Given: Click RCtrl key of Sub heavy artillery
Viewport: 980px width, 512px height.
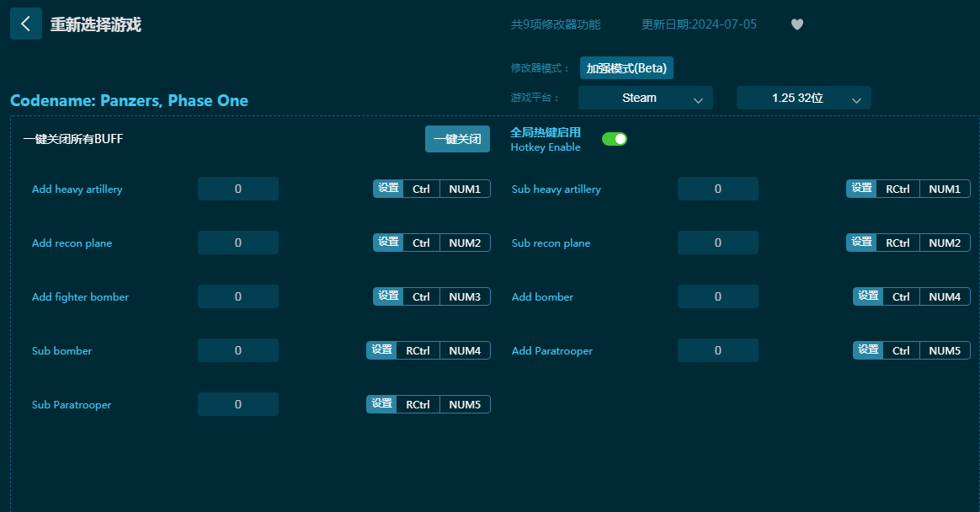Looking at the screenshot, I should point(897,189).
